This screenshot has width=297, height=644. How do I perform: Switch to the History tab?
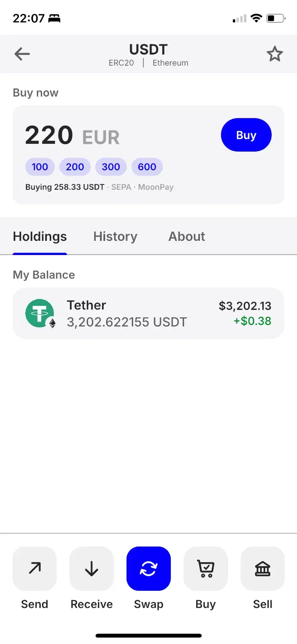pos(115,237)
